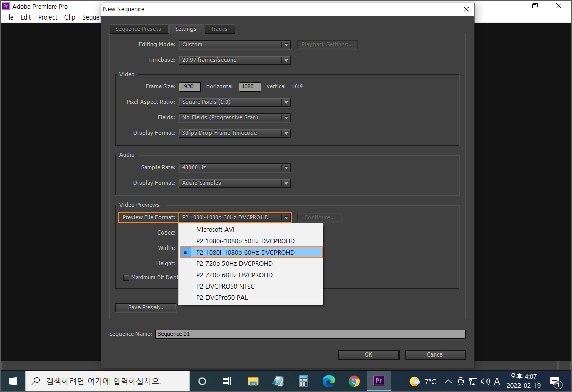Click the Cortana circle icon

point(202,381)
